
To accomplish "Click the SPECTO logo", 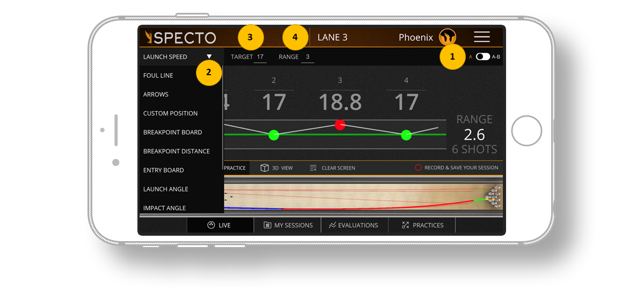I will 180,38.
